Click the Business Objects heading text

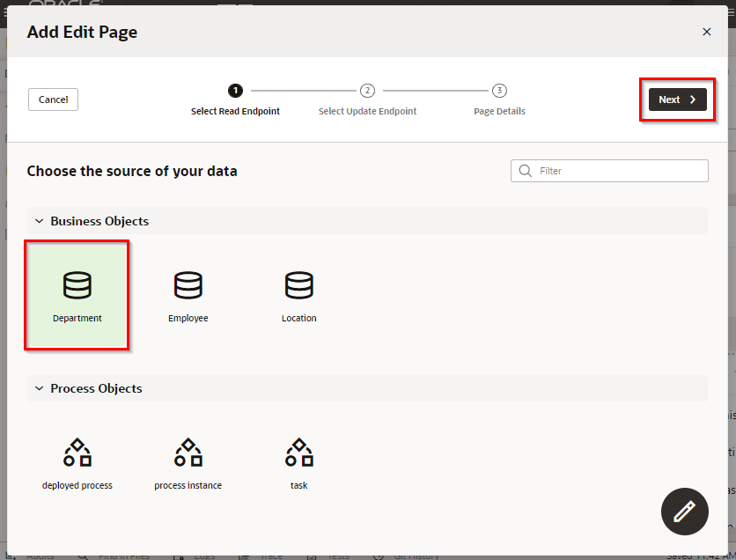tap(99, 221)
